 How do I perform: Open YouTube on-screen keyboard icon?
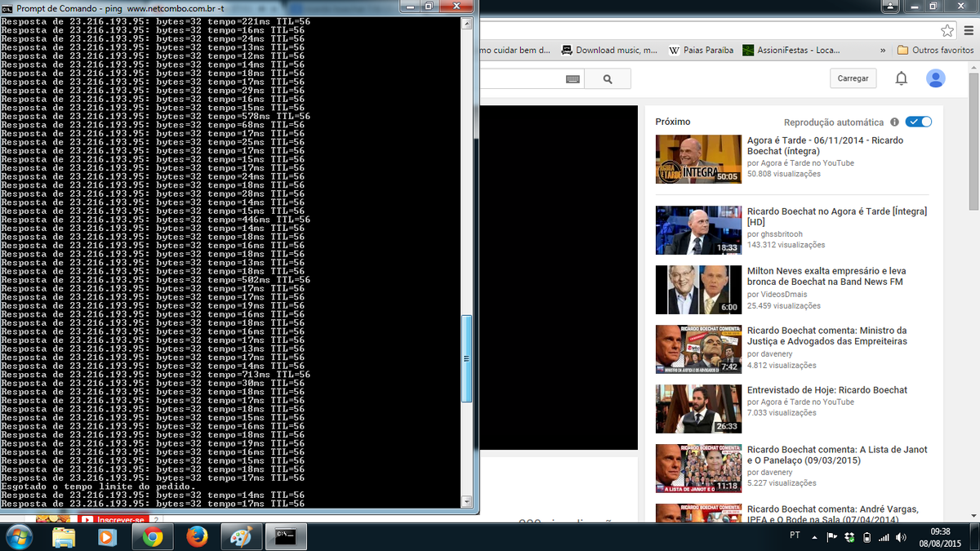click(x=573, y=79)
